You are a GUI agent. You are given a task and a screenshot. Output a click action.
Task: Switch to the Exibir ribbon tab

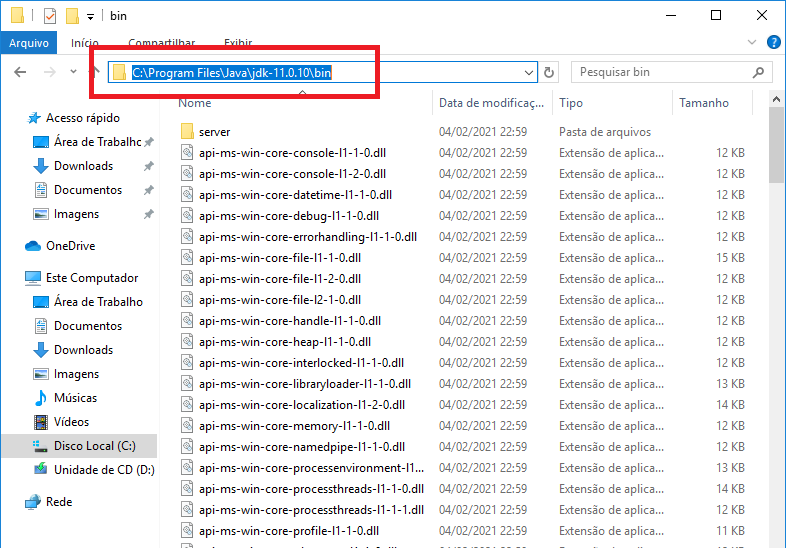[238, 43]
